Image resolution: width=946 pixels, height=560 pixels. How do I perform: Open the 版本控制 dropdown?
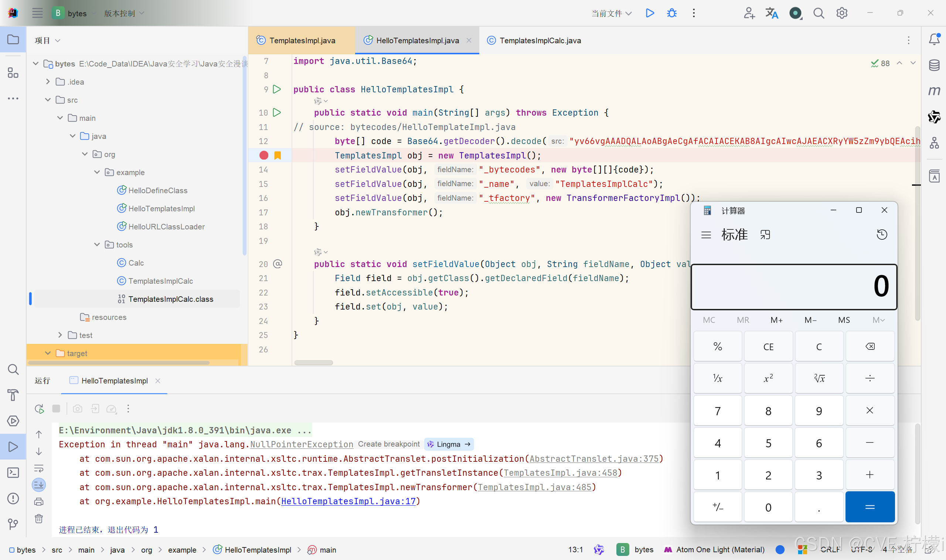point(124,13)
